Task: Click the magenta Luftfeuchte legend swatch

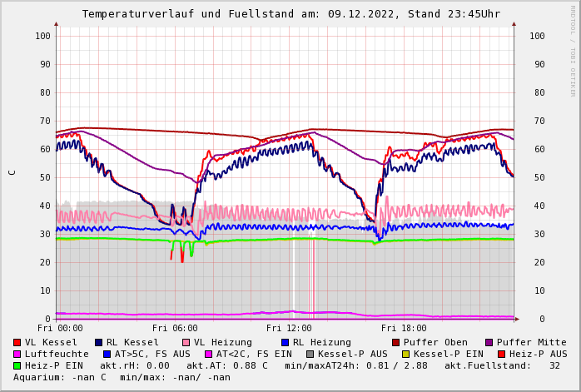Action: [x=17, y=354]
